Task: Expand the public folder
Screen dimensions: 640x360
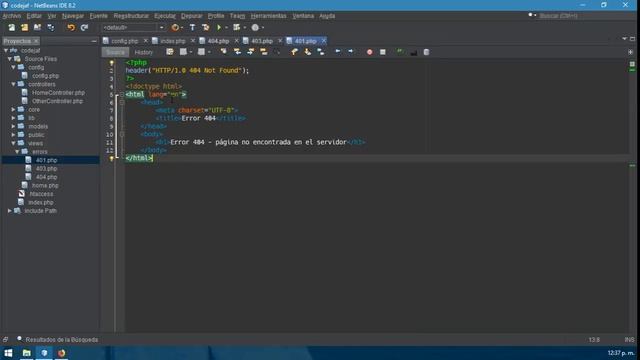Action: point(13,135)
